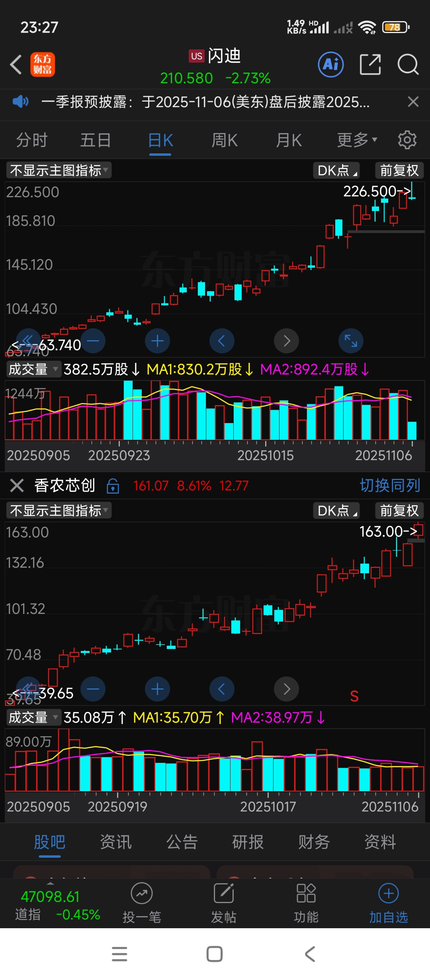Image resolution: width=430 pixels, height=980 pixels.
Task: Switch to 分时 chart tab
Action: [x=32, y=140]
